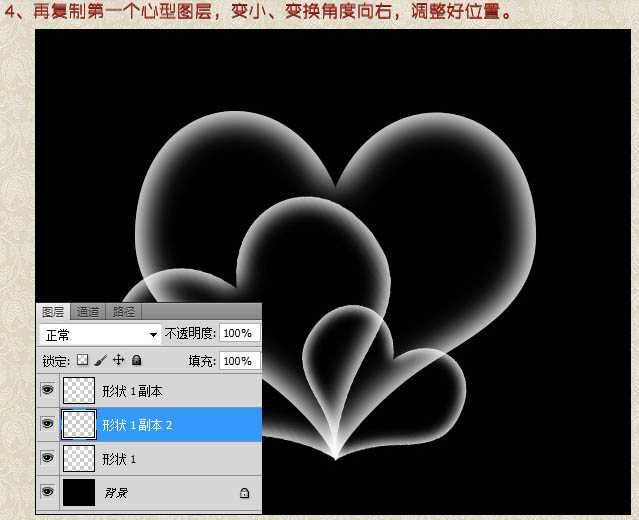Hide the 形状 1 副本 layer

coord(47,391)
